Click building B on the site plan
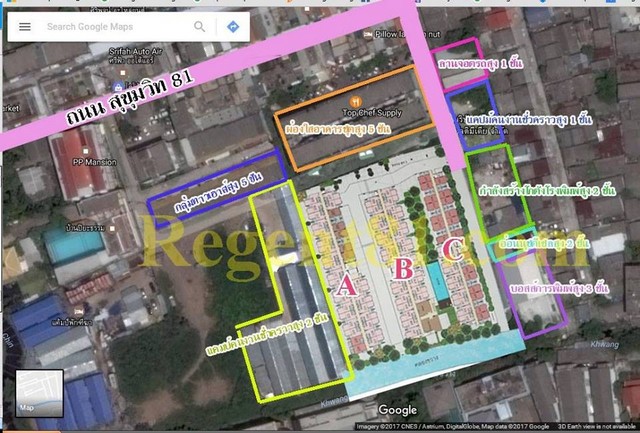This screenshot has height=433, width=640. pos(402,268)
